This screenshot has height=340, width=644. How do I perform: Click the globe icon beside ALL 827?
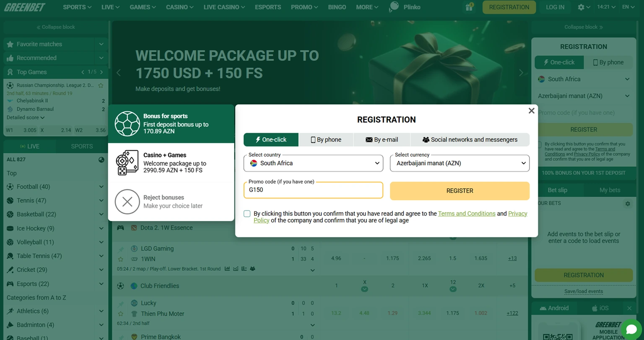point(101,160)
